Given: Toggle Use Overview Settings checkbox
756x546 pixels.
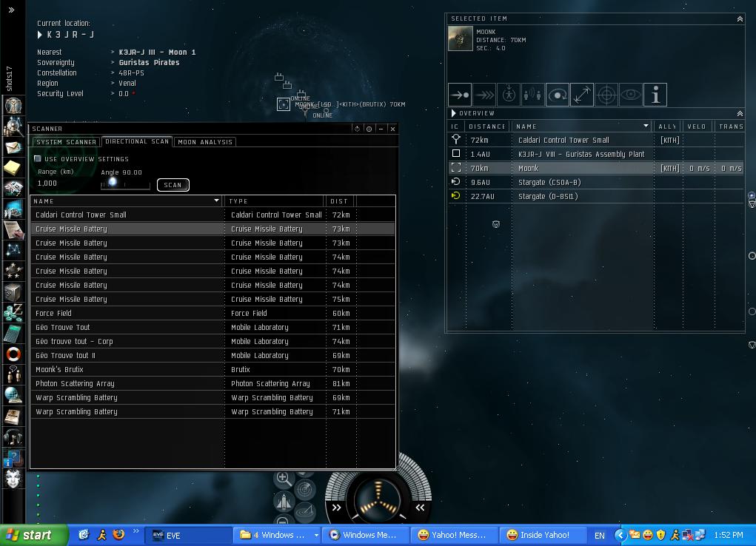Looking at the screenshot, I should [x=38, y=158].
